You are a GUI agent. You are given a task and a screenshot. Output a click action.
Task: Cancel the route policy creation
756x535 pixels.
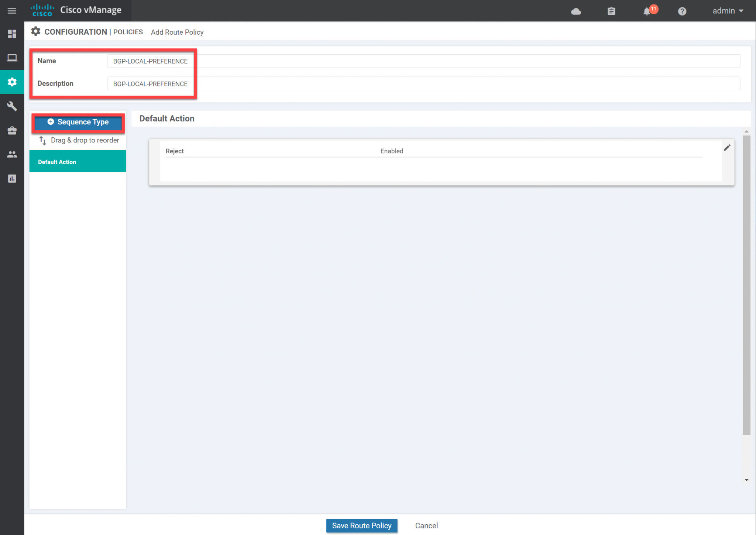[x=426, y=525]
